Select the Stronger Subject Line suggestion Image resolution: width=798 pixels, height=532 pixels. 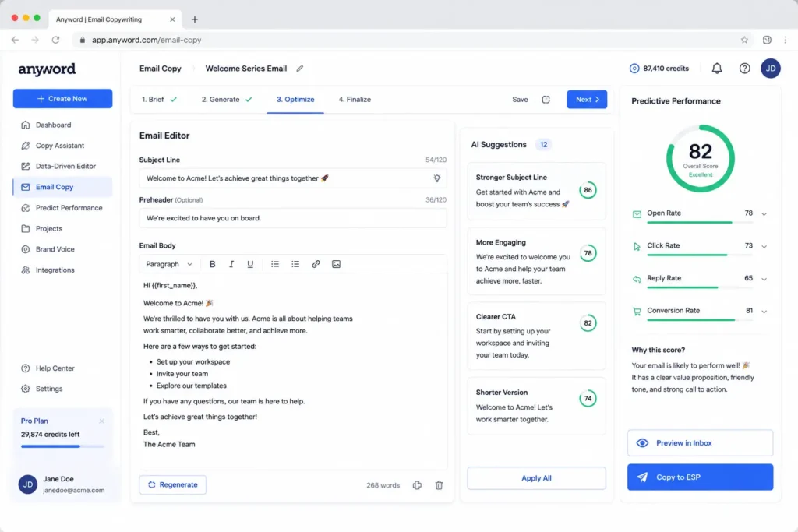click(536, 191)
